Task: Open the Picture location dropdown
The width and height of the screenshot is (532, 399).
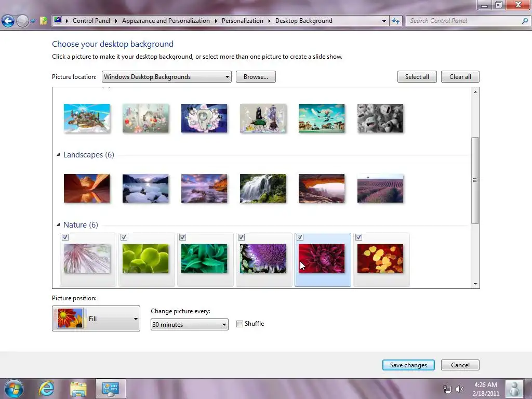Action: click(x=167, y=77)
